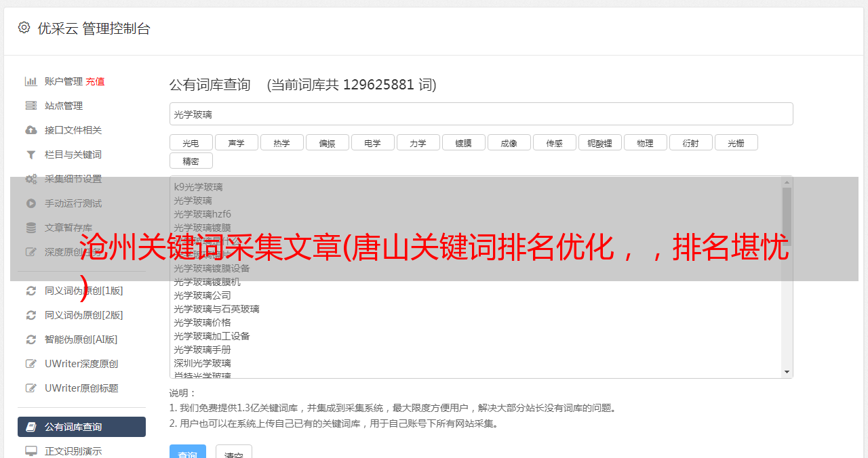Click the refresh icon for 智能伪原创[AI版]
This screenshot has height=458, width=868.
[31, 339]
